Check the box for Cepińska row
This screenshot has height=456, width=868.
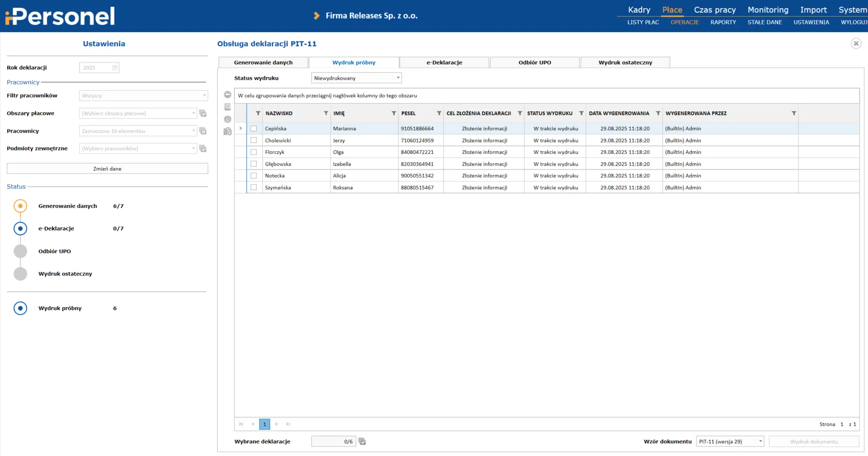pyautogui.click(x=253, y=129)
